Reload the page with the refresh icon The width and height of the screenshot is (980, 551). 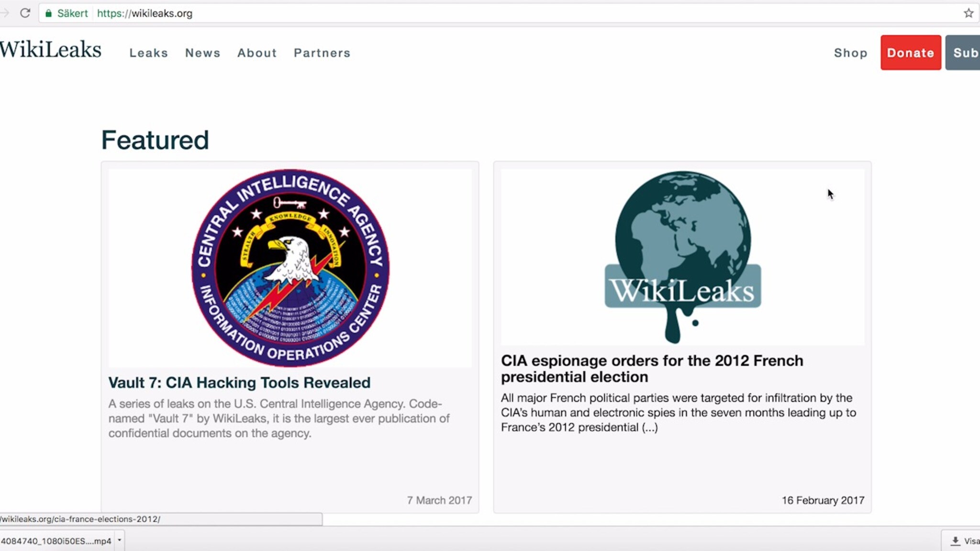point(25,13)
